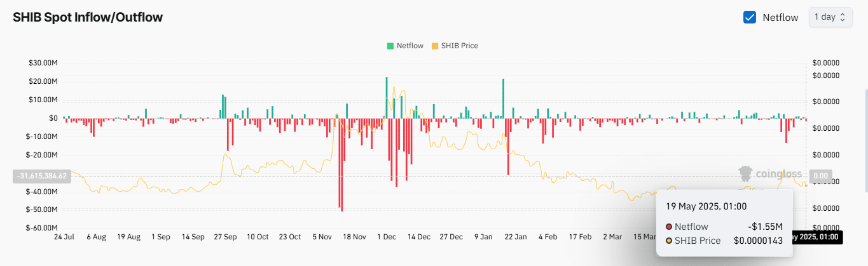Click the "$30.00M" y-axis label

(45, 63)
